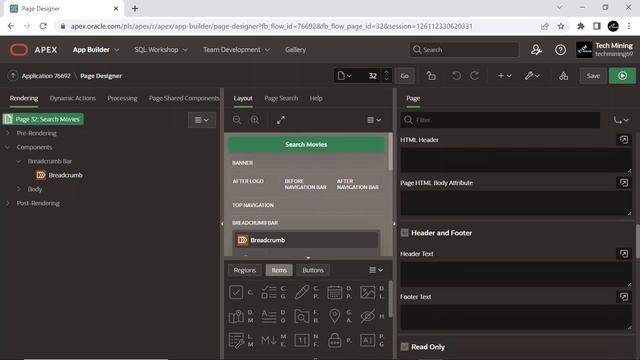This screenshot has width=640, height=360.
Task: Open the Help question mark icon
Action: [560, 50]
